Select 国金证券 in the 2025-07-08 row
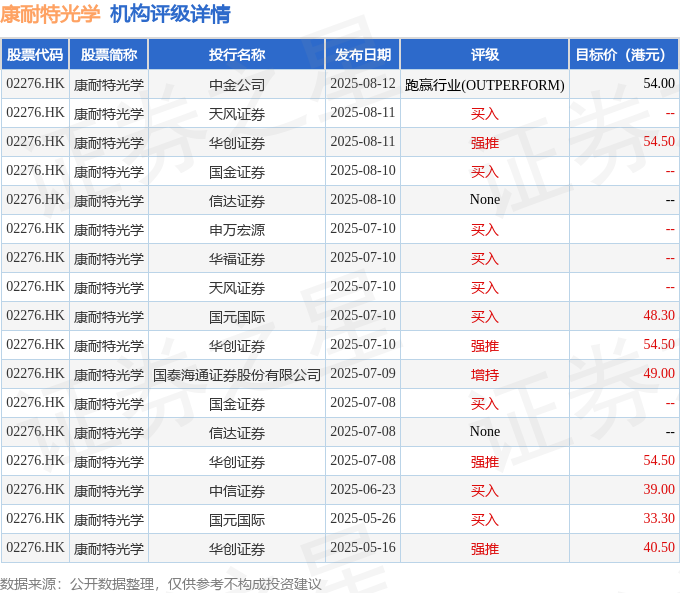680x593 pixels. click(x=237, y=404)
